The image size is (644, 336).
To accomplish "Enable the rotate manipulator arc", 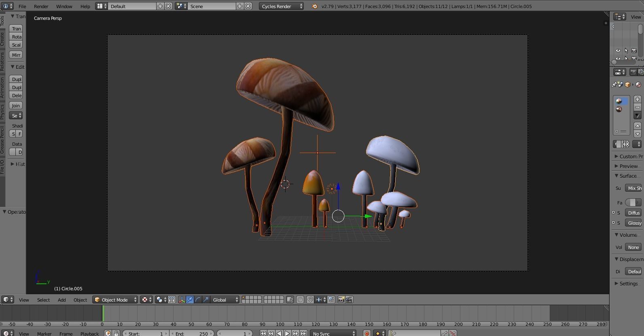I will (x=198, y=300).
